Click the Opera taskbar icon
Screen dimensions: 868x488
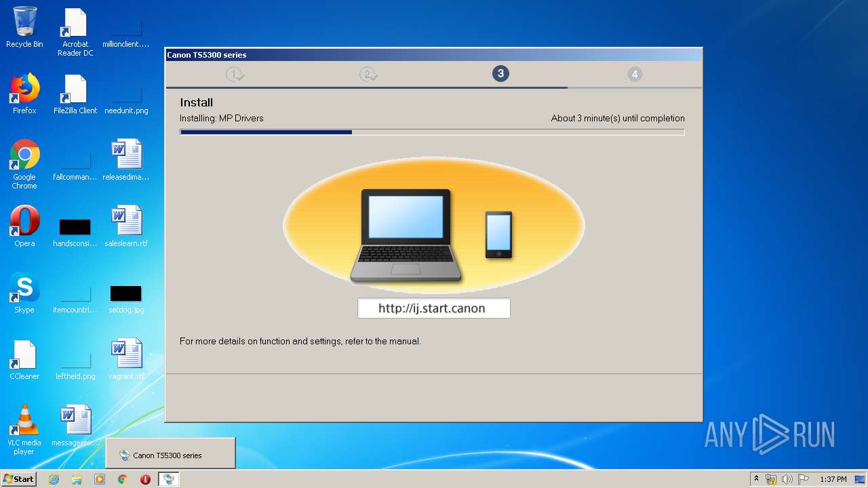click(145, 479)
